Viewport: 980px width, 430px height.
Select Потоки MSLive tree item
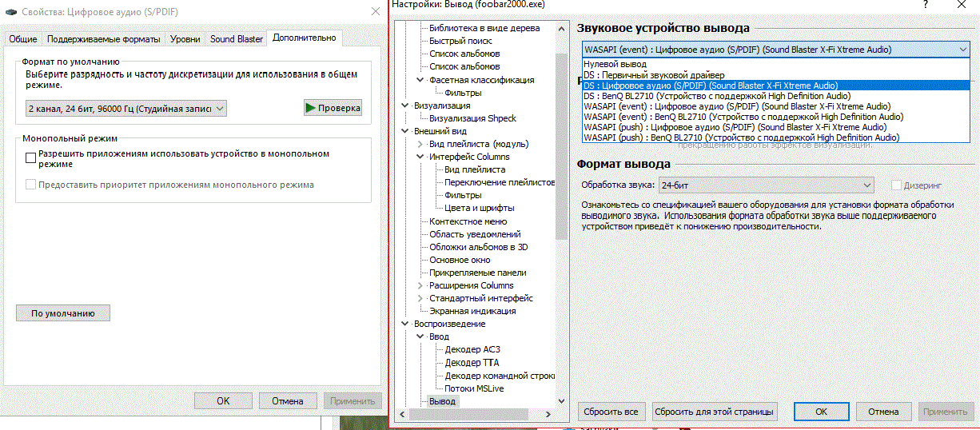(474, 388)
